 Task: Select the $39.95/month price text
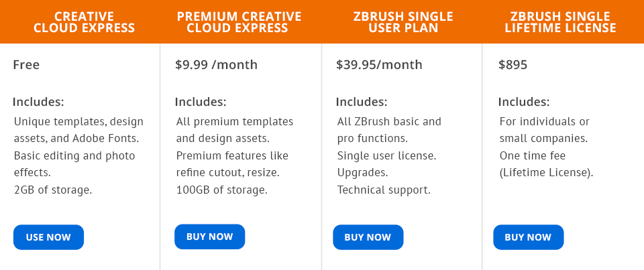(379, 65)
